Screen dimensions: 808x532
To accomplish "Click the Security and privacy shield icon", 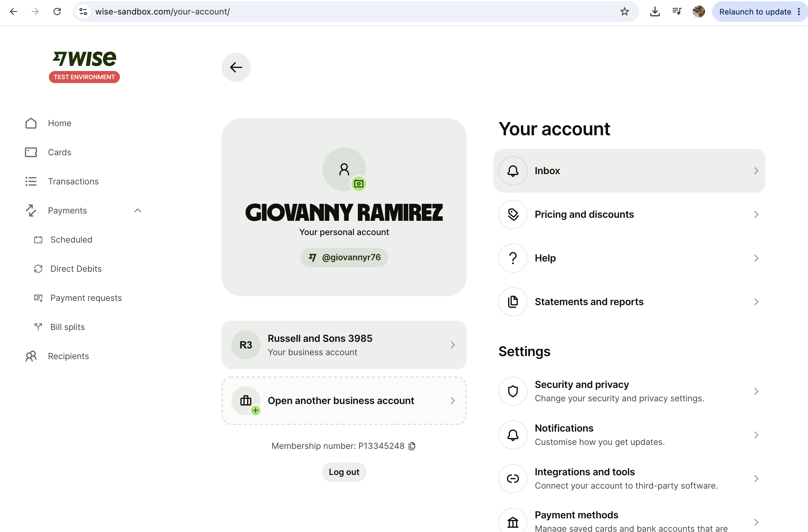I will pos(513,391).
